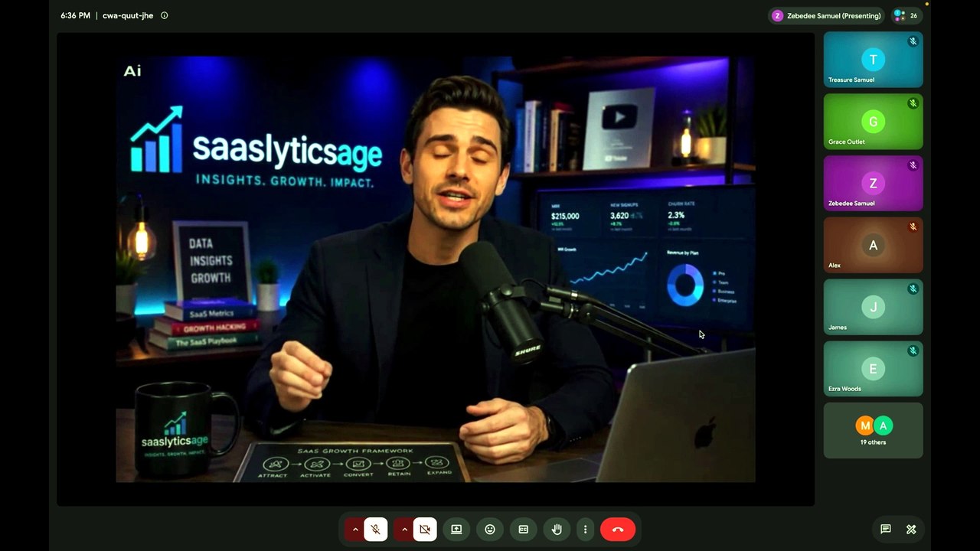The height and width of the screenshot is (551, 980).
Task: Click muted mic icon on Alex tile
Action: 913,227
